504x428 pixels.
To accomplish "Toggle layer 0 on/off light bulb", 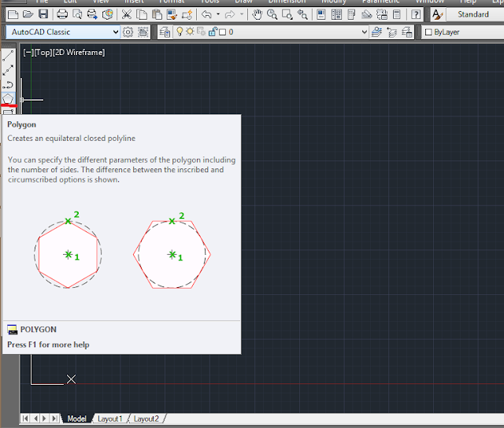I will [x=180, y=31].
